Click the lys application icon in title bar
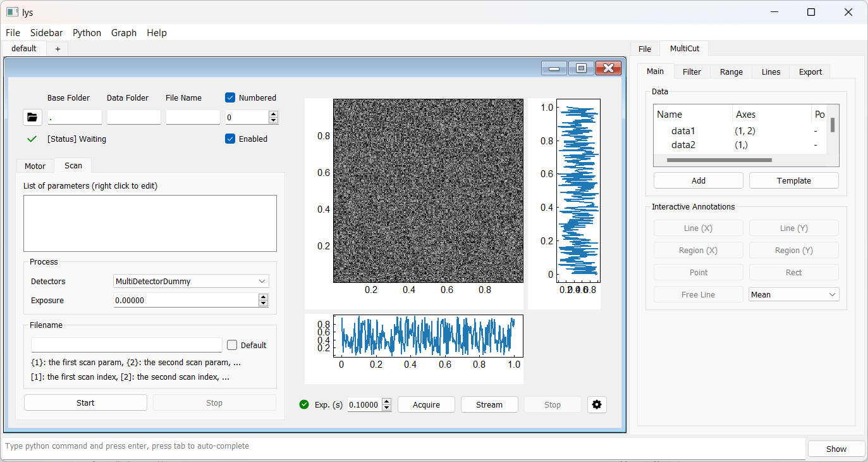This screenshot has height=462, width=868. [x=12, y=12]
